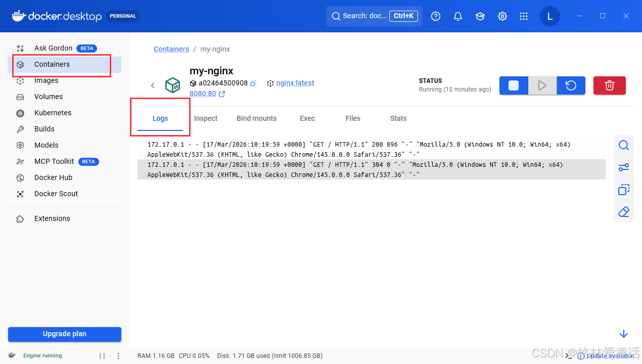Click the first log entry with status 200
The width and height of the screenshot is (642, 364).
[372, 149]
